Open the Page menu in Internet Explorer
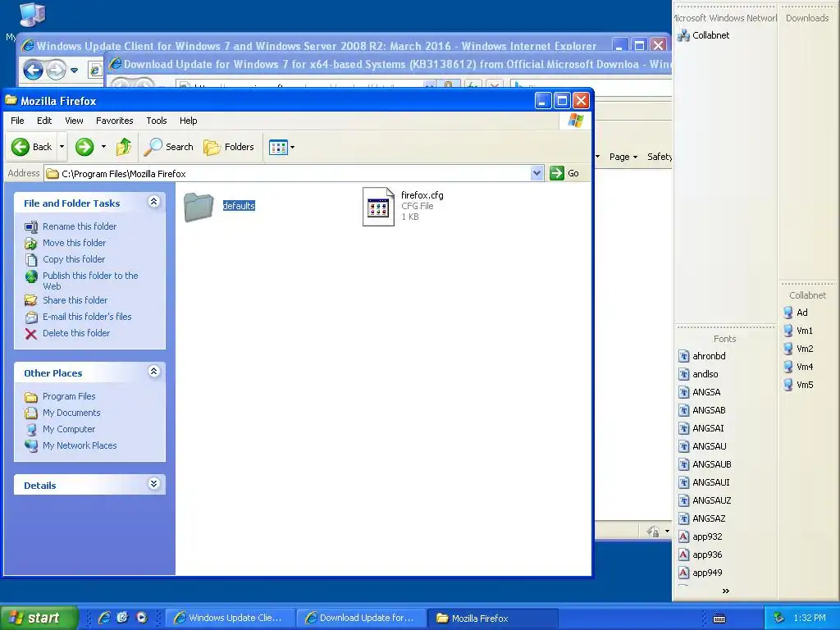Screen dimensions: 840x630 [623, 157]
